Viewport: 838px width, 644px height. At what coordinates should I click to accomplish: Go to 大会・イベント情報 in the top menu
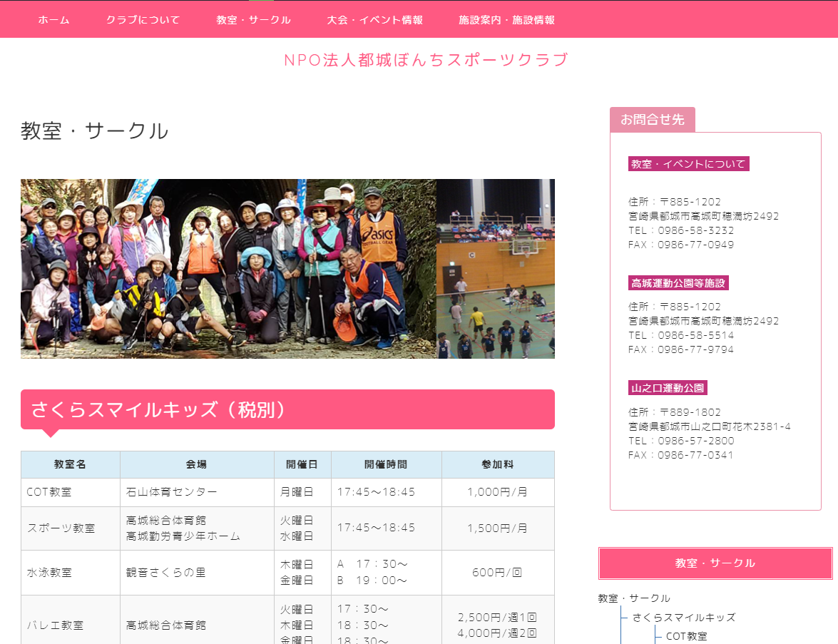coord(374,20)
